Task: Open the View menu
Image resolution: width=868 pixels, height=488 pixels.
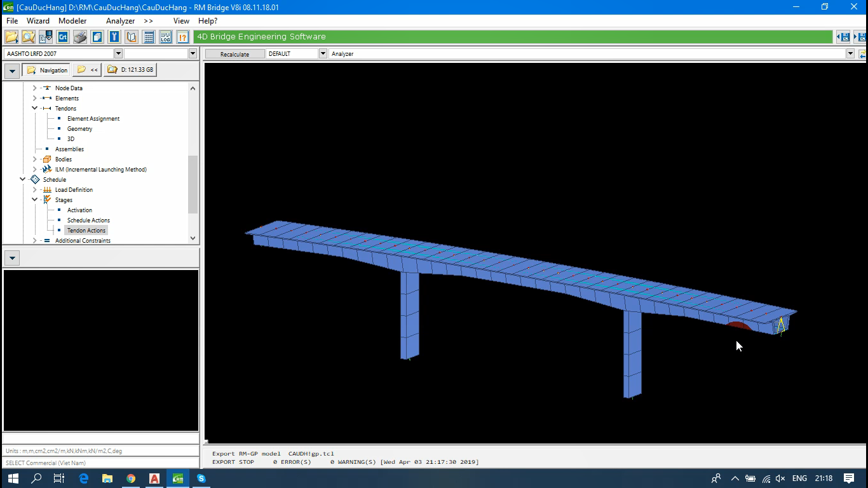Action: pyautogui.click(x=181, y=21)
